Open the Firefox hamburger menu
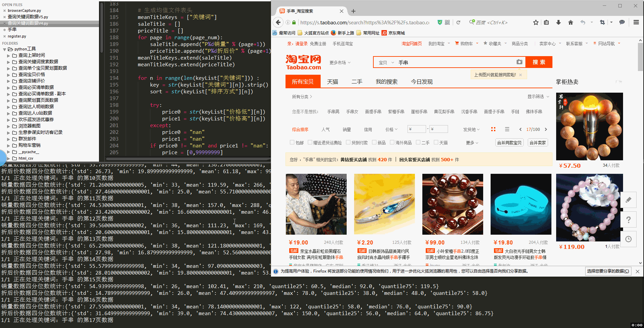Viewport: 644px width, 328px height. 636,22
